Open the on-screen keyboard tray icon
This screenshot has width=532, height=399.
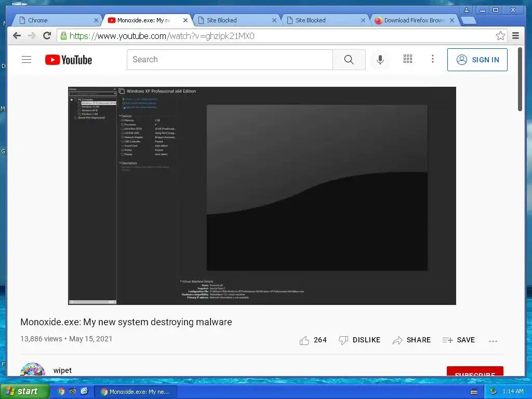[474, 392]
